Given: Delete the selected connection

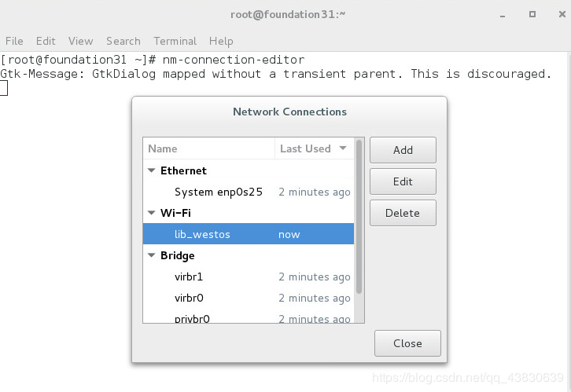Looking at the screenshot, I should point(403,213).
